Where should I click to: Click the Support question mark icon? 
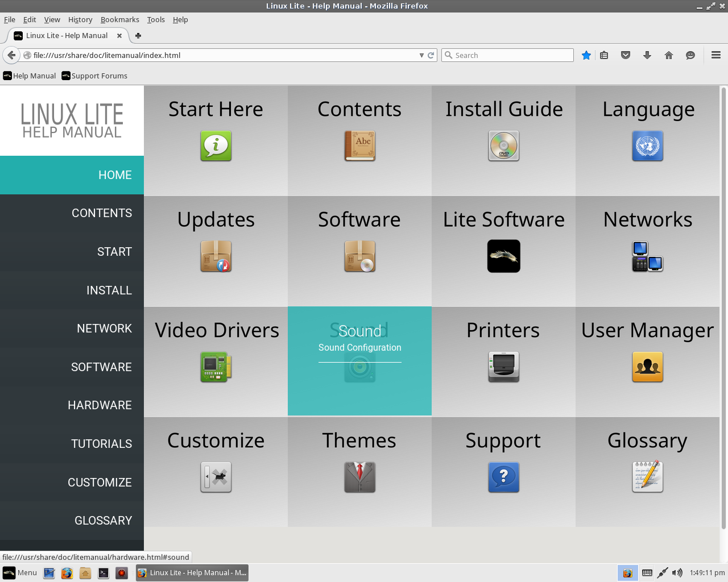pos(503,477)
